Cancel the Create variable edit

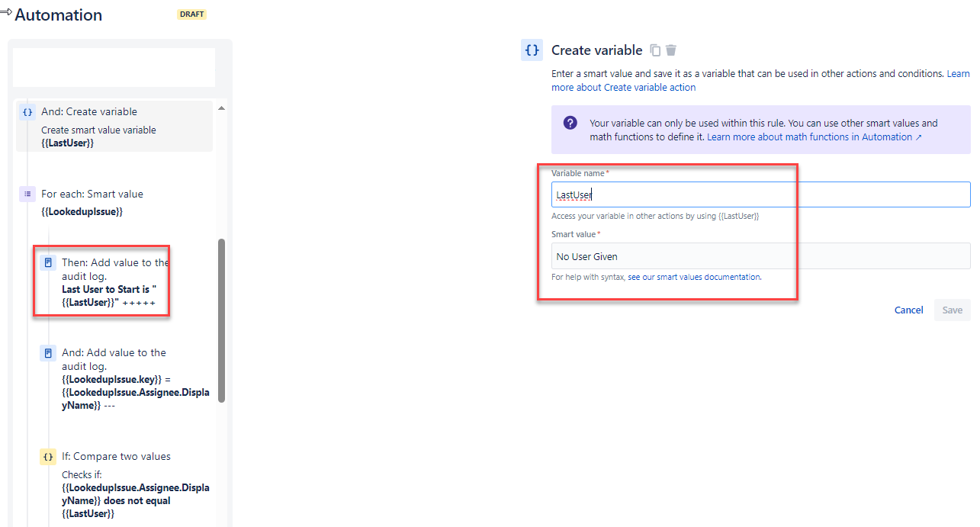coord(909,310)
